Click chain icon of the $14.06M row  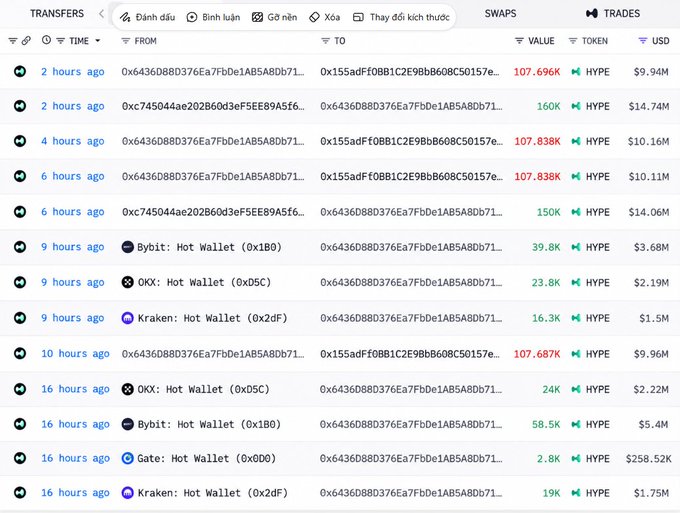point(20,212)
